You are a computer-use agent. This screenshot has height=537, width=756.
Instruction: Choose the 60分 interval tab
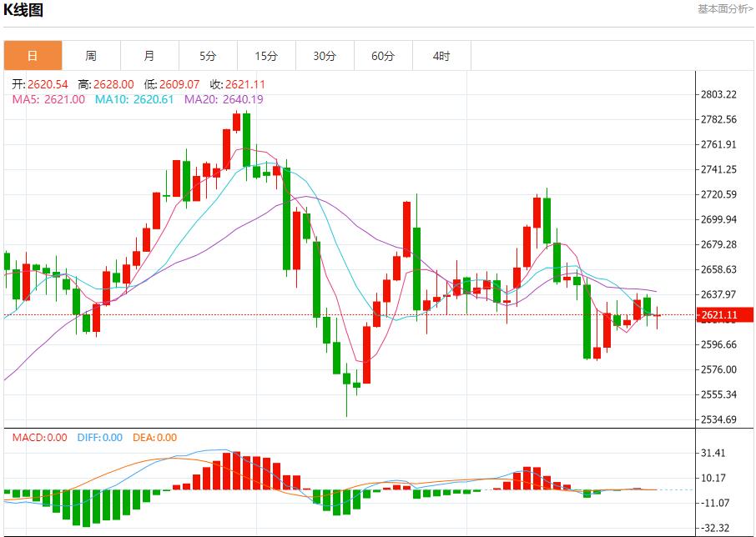pyautogui.click(x=383, y=56)
